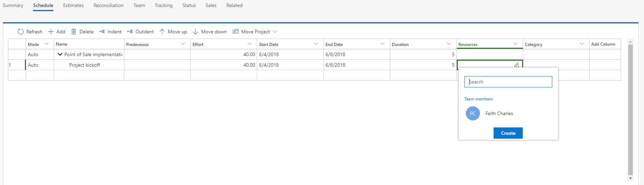644x185 pixels.
Task: Click the scrollbar up arrow
Action: tap(630, 41)
